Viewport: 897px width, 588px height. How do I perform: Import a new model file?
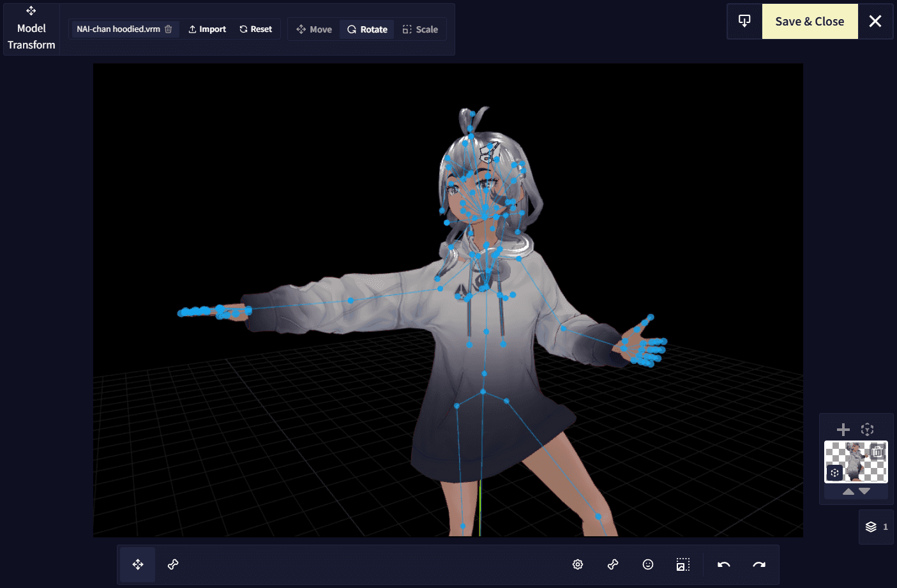[x=207, y=29]
